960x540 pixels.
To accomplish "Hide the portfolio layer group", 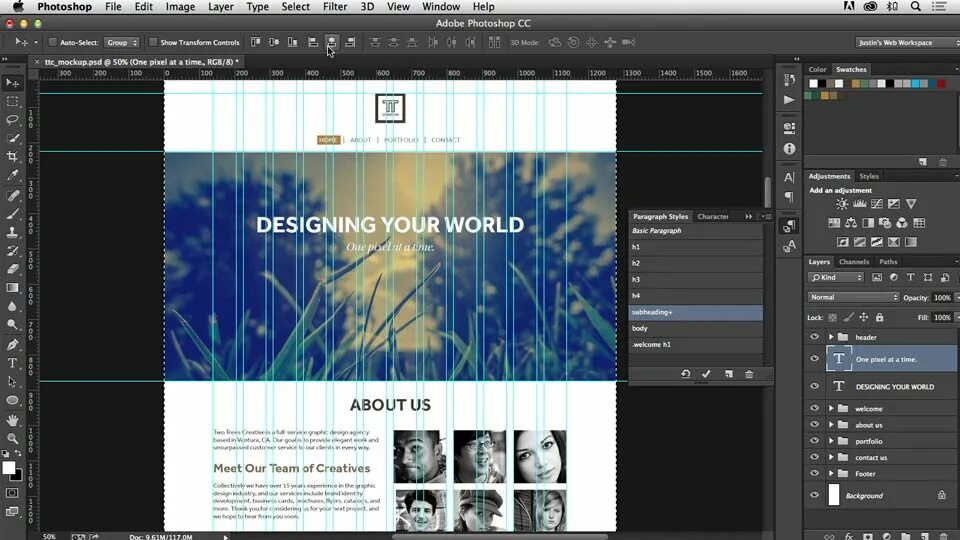I will click(x=814, y=441).
